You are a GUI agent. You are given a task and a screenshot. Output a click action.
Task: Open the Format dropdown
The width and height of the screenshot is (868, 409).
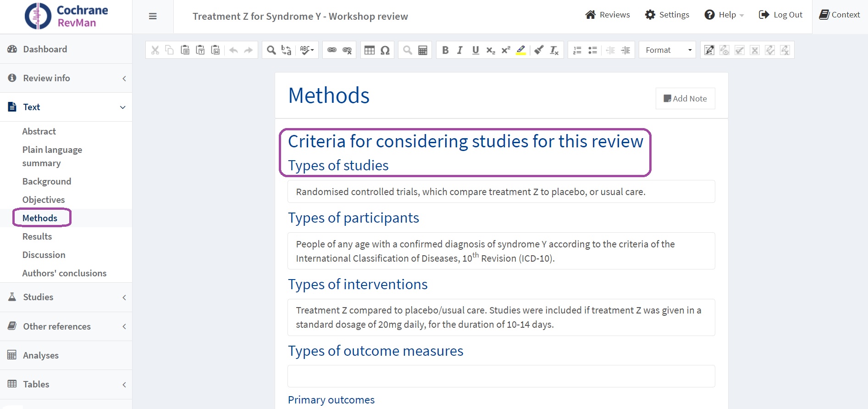(668, 50)
